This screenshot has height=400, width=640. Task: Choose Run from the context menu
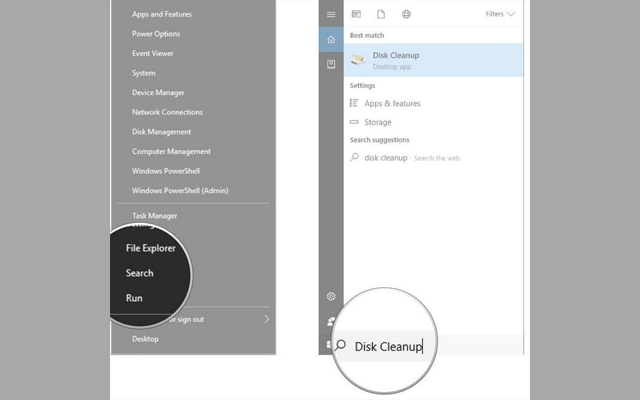click(x=134, y=298)
